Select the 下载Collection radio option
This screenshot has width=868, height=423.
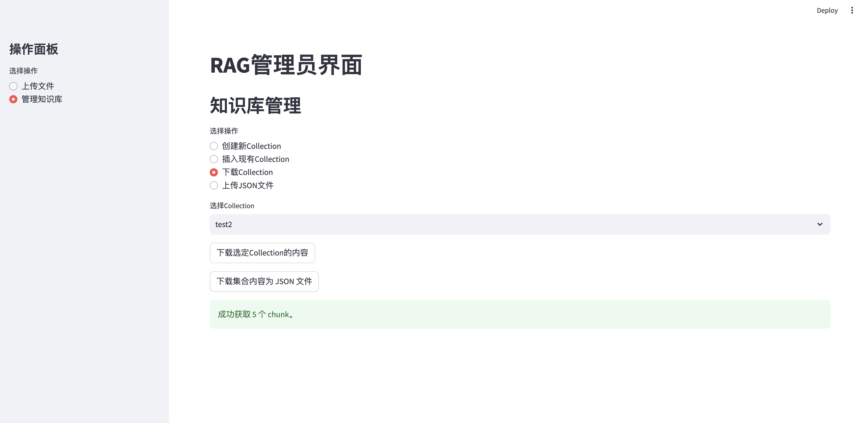[x=214, y=173]
